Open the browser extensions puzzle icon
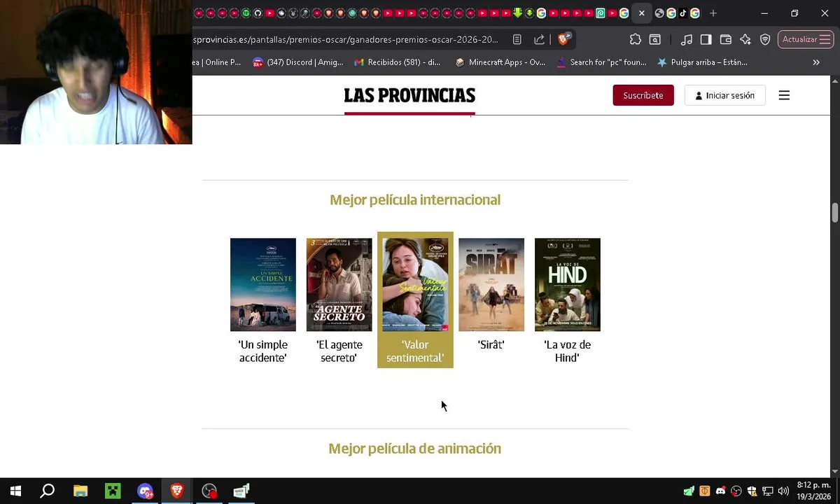 [x=635, y=40]
